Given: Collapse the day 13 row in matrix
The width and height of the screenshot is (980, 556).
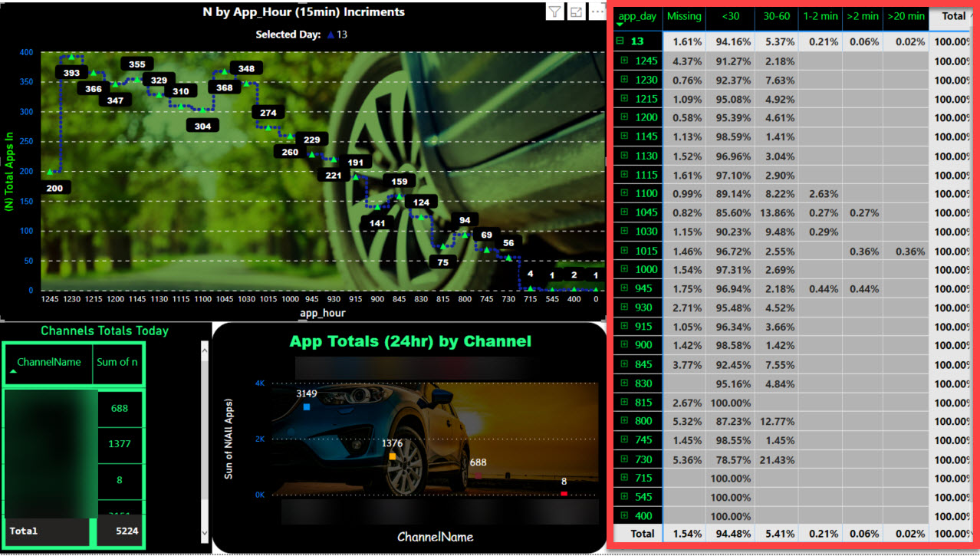Looking at the screenshot, I should pyautogui.click(x=620, y=41).
